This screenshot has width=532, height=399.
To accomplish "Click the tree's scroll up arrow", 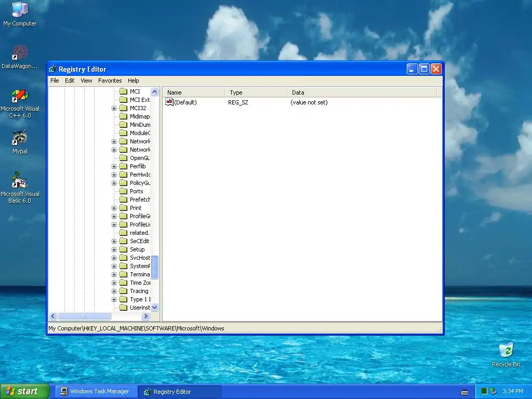I will tap(155, 91).
